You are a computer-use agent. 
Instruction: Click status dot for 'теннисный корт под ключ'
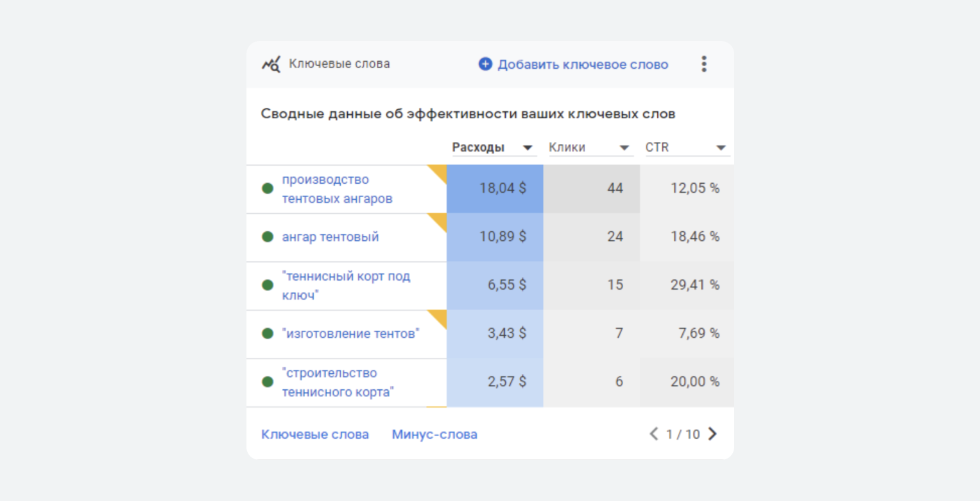[x=268, y=285]
